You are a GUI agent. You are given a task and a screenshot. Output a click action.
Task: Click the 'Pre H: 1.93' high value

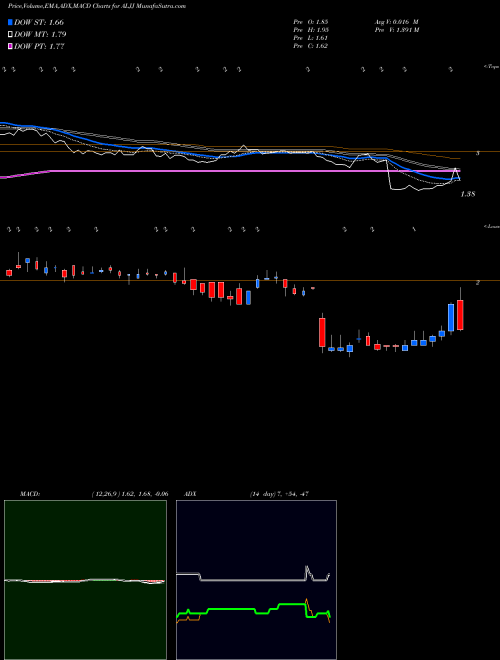(x=311, y=30)
